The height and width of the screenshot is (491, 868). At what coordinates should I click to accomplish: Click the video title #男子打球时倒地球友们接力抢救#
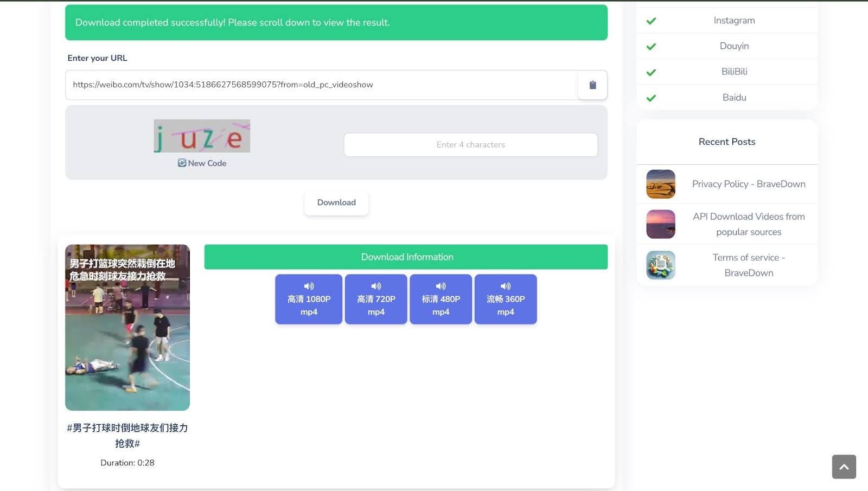tap(127, 436)
